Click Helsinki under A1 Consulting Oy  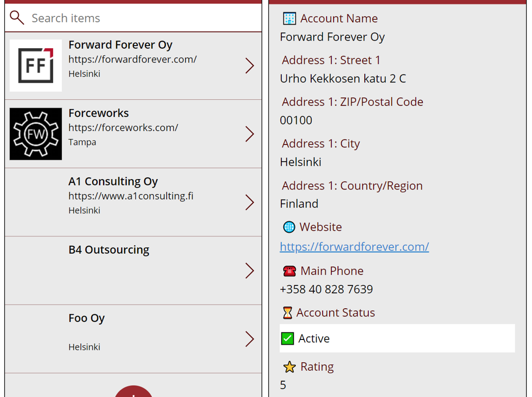coord(84,210)
